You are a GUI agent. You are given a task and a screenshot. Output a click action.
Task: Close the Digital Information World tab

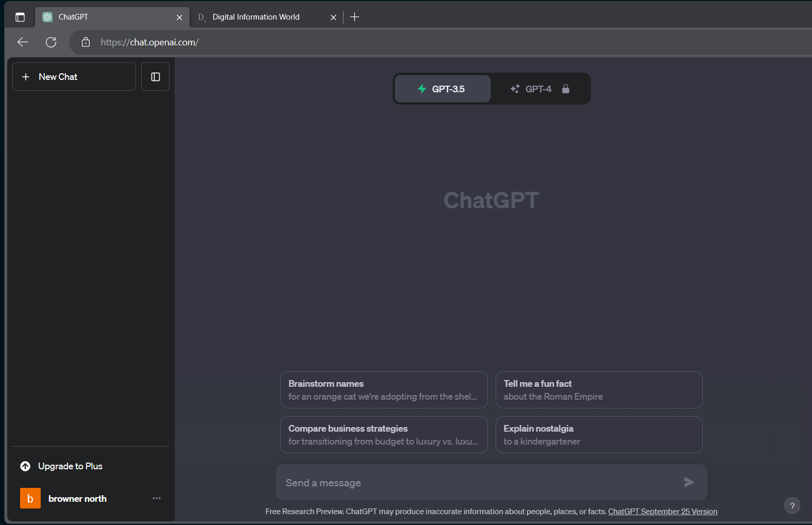click(333, 17)
